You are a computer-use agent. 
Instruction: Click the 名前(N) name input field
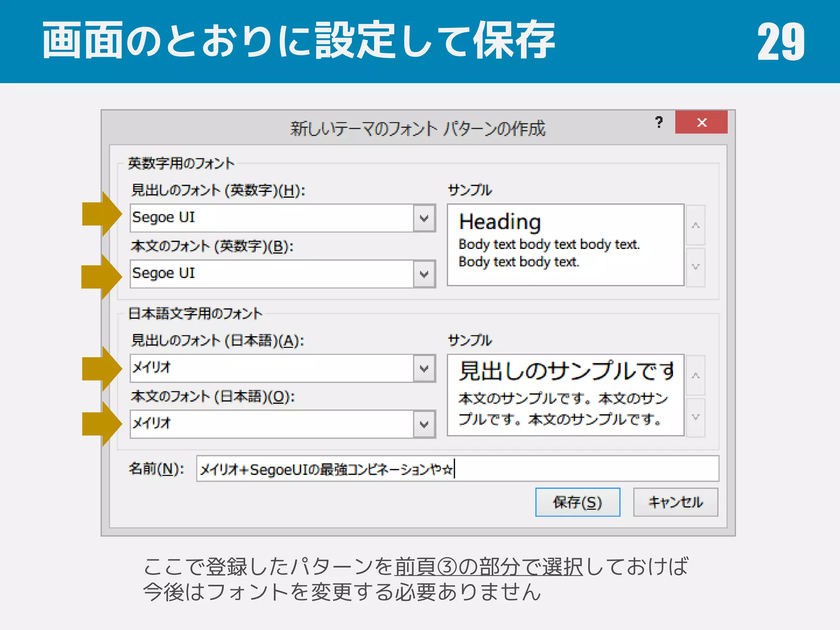pyautogui.click(x=458, y=468)
